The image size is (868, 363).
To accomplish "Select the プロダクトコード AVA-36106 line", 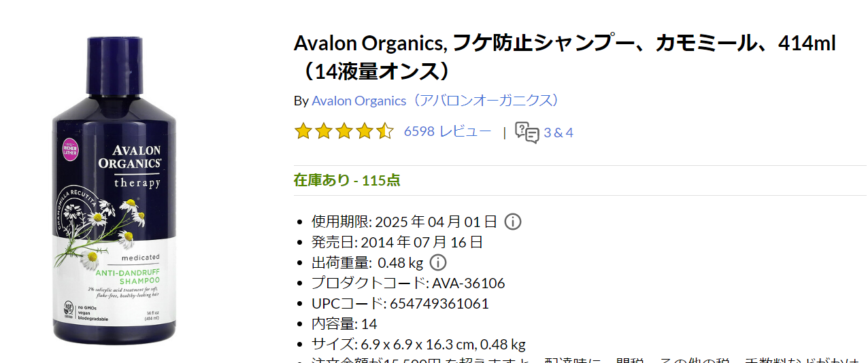I will pyautogui.click(x=408, y=283).
